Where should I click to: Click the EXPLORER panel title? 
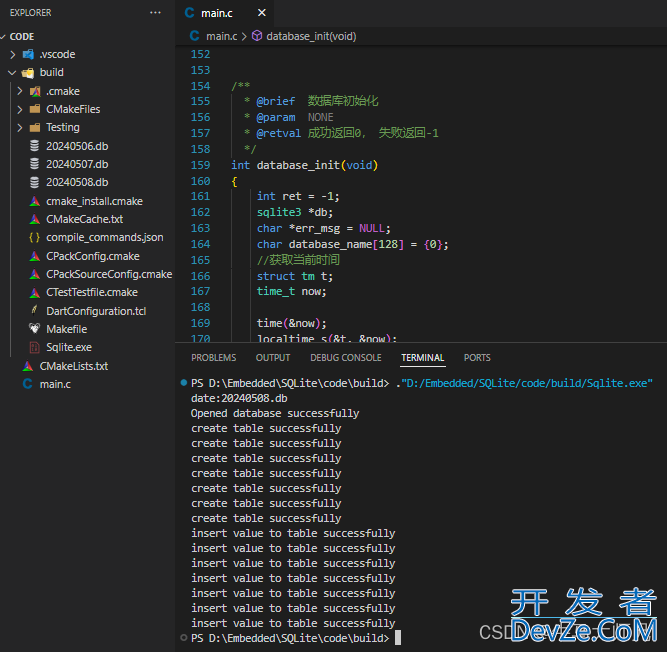point(31,13)
